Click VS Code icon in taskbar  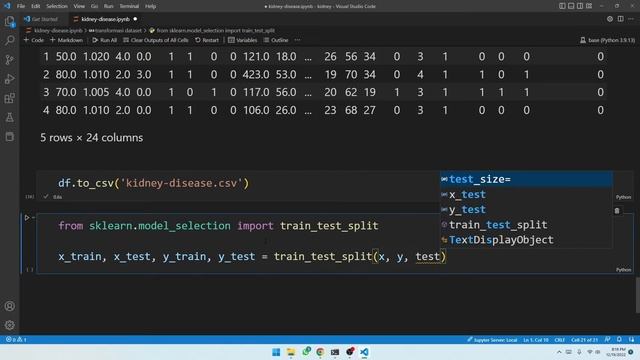click(x=364, y=352)
